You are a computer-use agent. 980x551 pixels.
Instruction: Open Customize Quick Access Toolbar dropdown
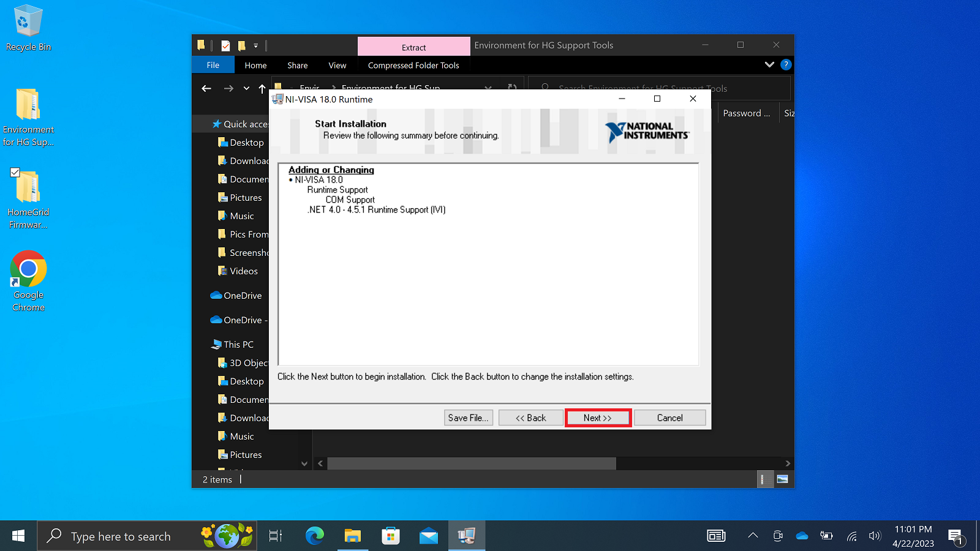pos(256,45)
